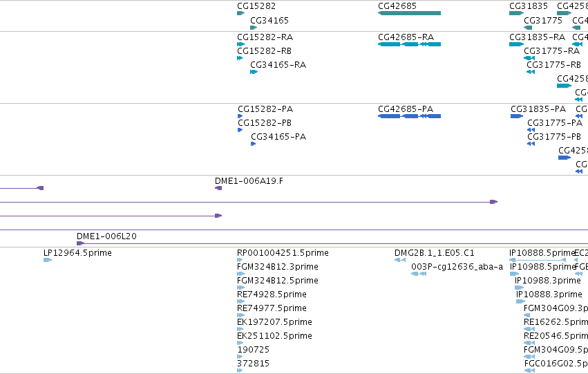The image size is (588, 374).
Task: Select the IP10888.5prime spliced EST glyph
Action: (x=538, y=260)
